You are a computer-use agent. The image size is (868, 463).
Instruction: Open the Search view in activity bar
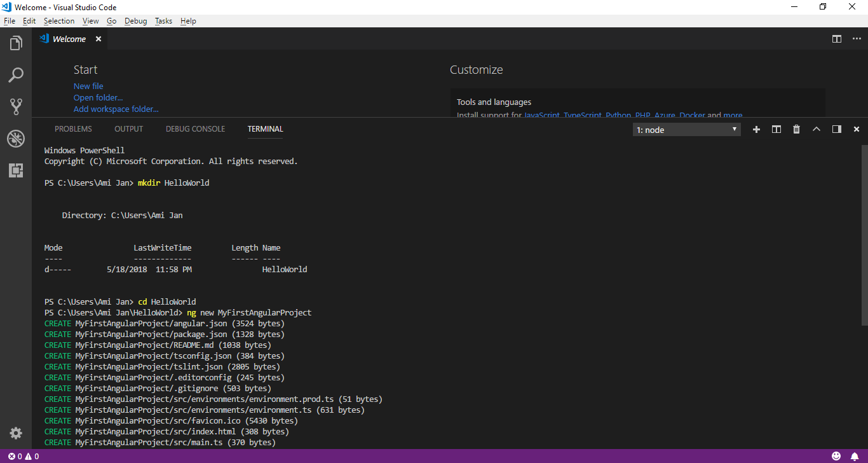click(x=16, y=75)
